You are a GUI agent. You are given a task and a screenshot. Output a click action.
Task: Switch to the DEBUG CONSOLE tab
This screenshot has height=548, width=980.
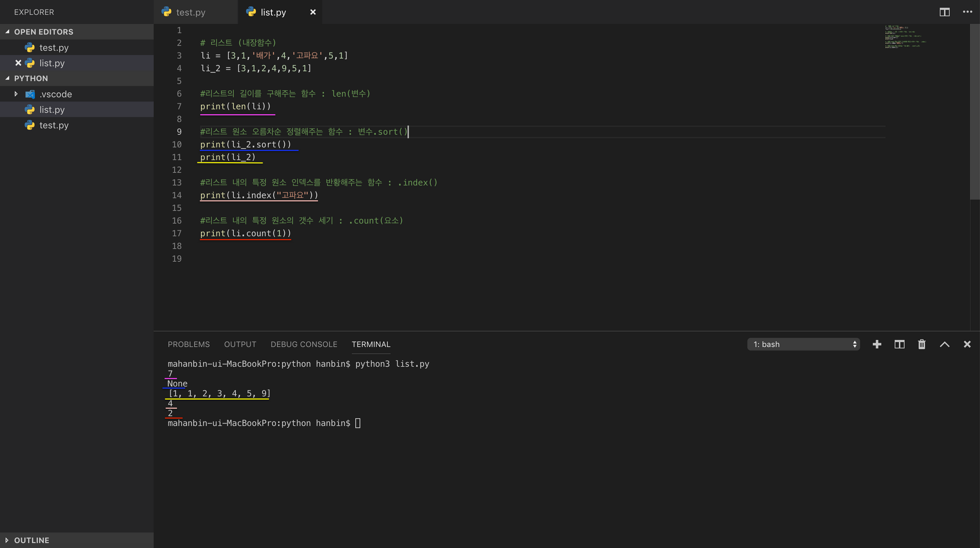(x=304, y=345)
